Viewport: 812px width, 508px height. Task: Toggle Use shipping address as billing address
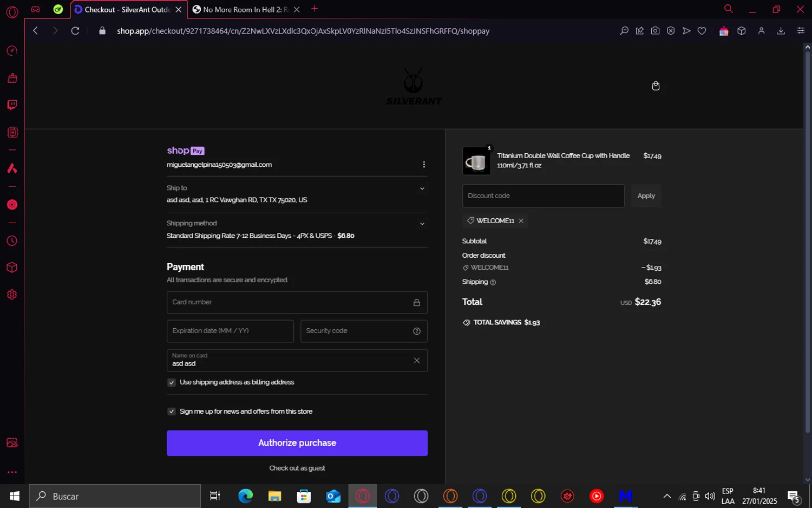(x=172, y=382)
